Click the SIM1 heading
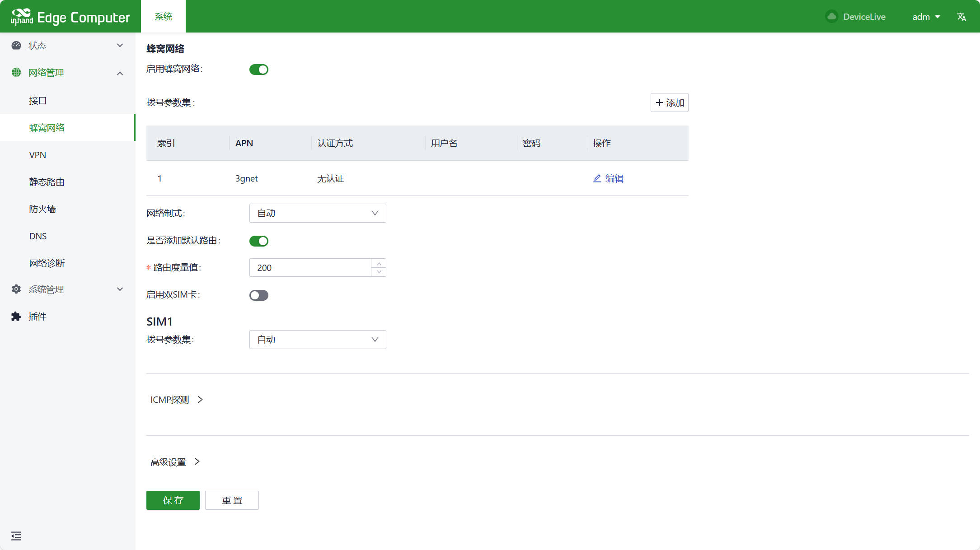Viewport: 980px width, 550px height. coord(159,322)
